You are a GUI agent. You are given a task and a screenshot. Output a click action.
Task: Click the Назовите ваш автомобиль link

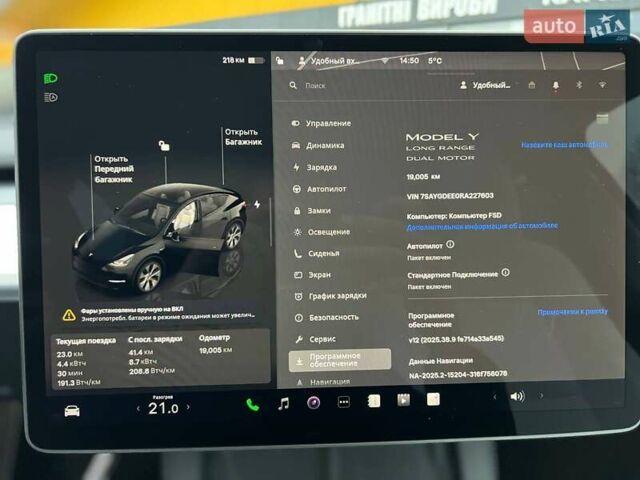(x=564, y=144)
